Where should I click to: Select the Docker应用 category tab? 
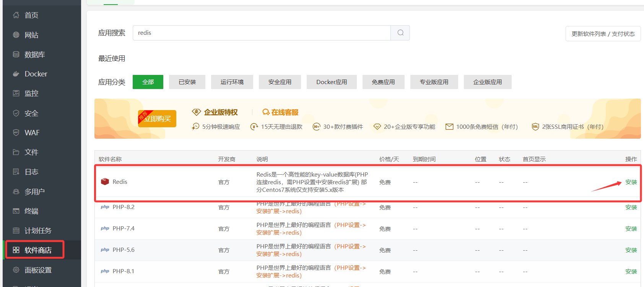coord(332,82)
